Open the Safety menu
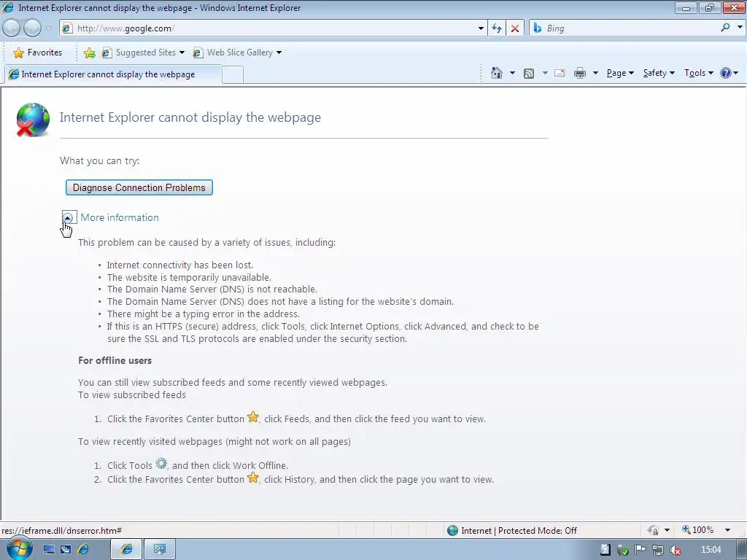 click(x=659, y=73)
